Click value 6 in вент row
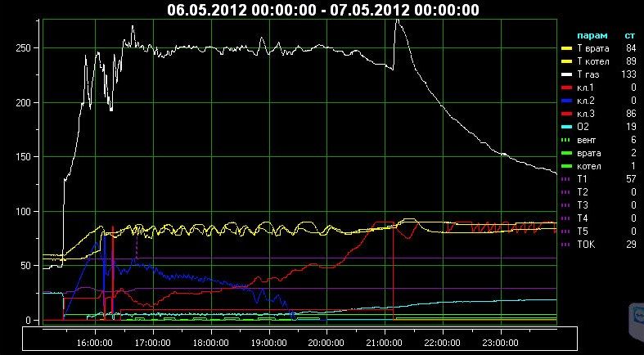The image size is (644, 355). click(633, 140)
